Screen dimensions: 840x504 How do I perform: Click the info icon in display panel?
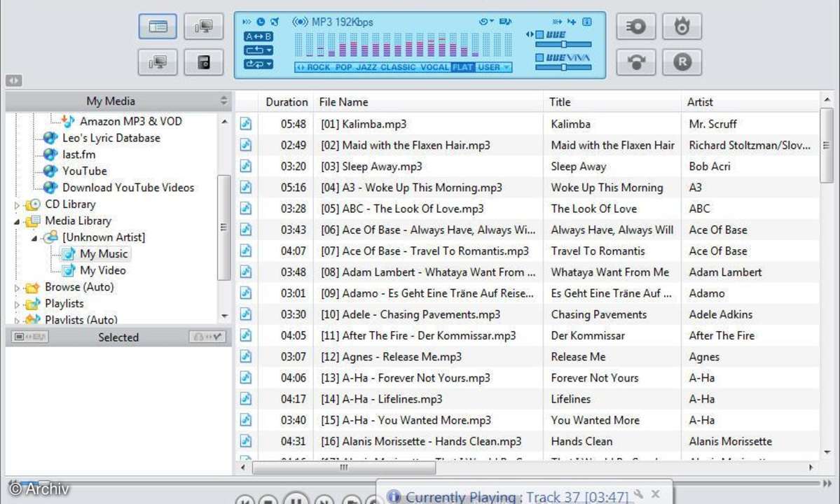pos(587,22)
